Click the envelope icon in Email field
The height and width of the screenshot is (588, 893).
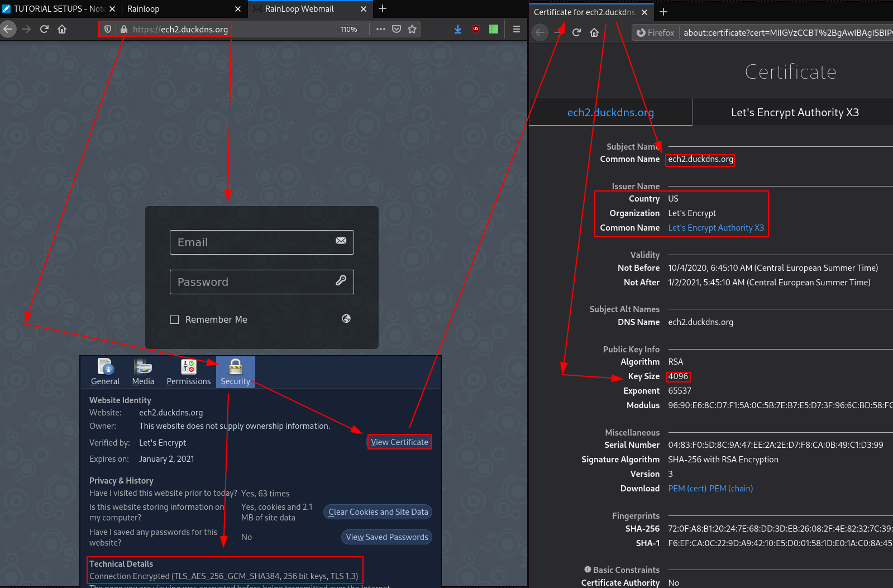341,241
